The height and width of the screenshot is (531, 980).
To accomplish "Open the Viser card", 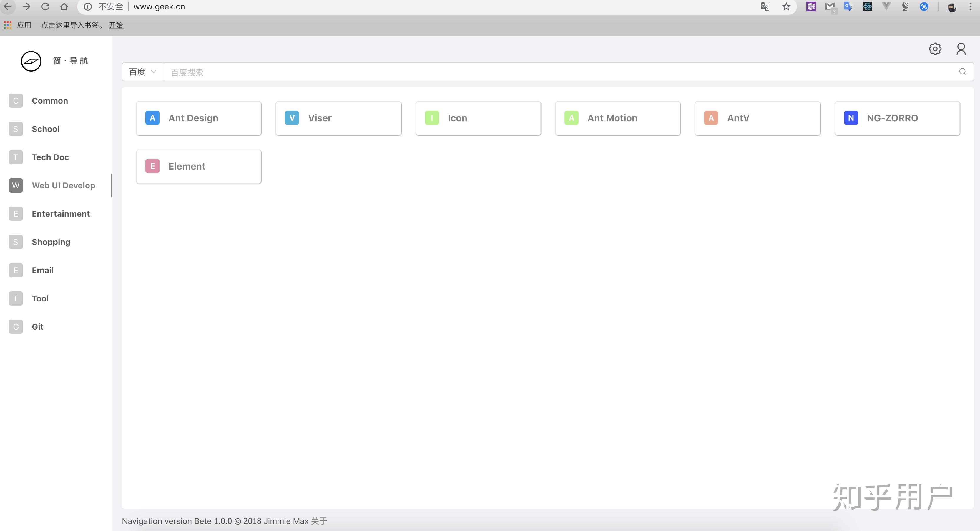I will click(338, 118).
